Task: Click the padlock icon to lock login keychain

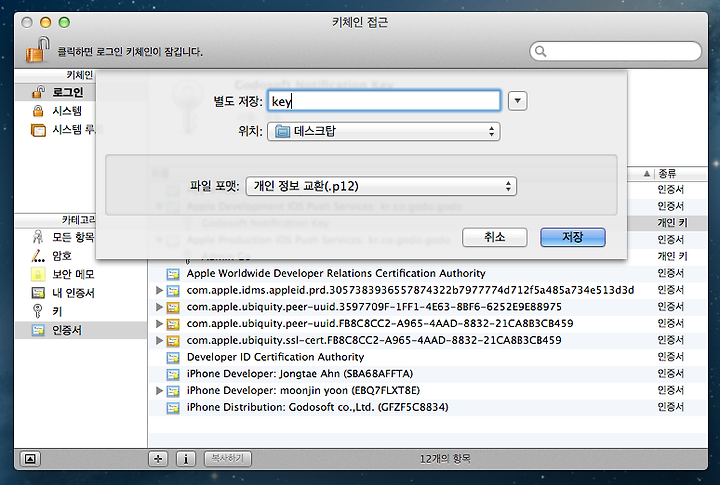Action: click(38, 50)
